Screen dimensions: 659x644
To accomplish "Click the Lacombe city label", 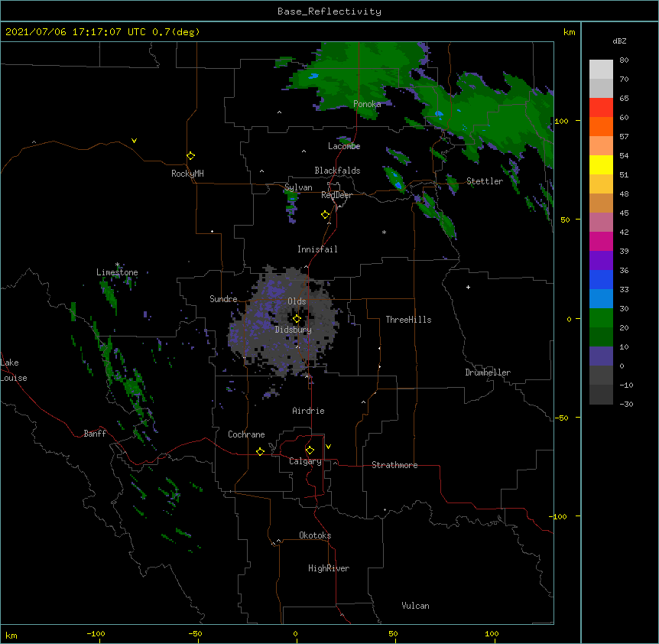I will pos(344,146).
